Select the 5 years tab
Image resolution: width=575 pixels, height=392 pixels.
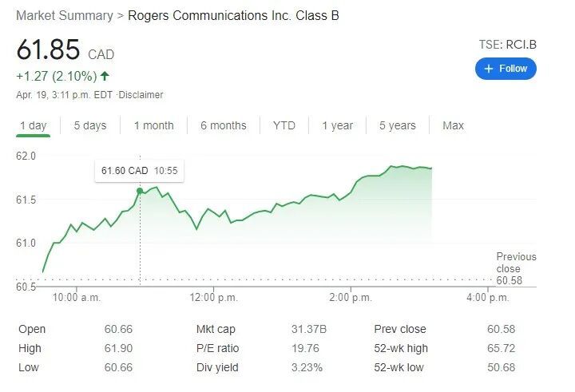tap(398, 126)
